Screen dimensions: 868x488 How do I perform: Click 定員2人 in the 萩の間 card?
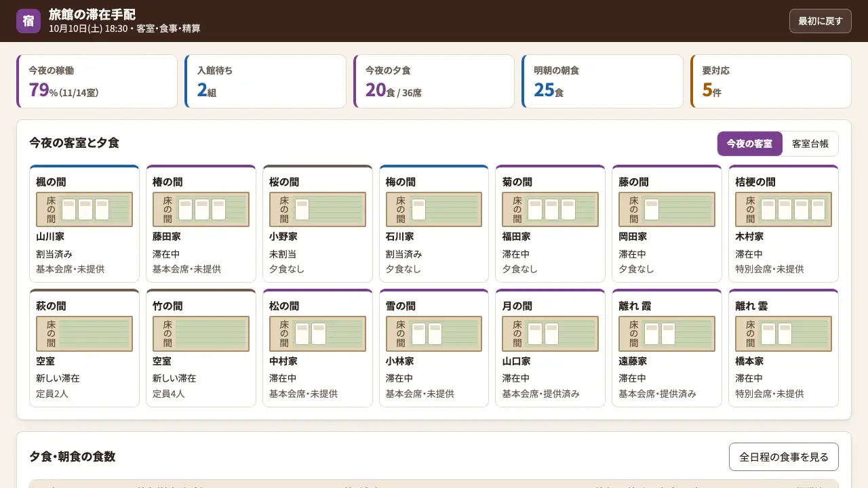(x=52, y=393)
